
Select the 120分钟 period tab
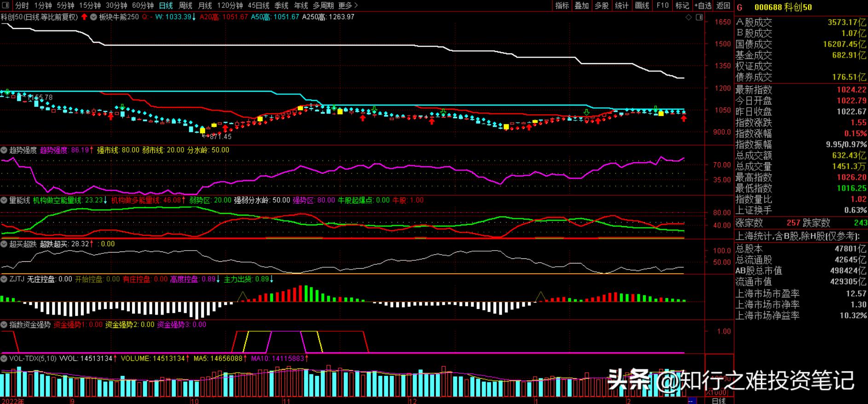point(230,6)
